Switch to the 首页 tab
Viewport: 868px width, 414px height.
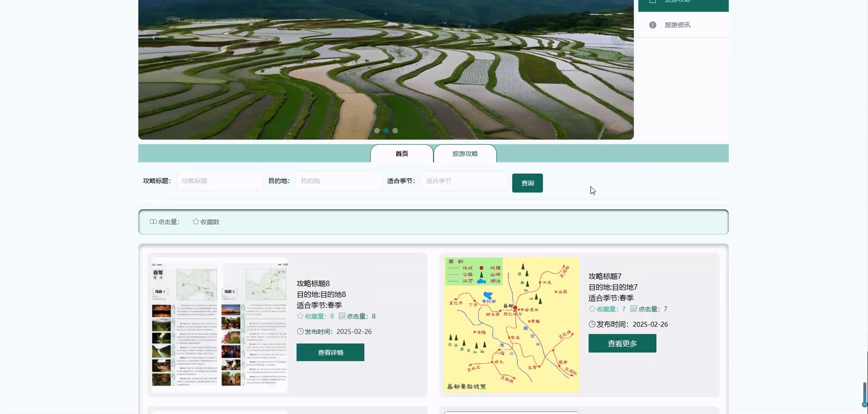click(x=402, y=154)
